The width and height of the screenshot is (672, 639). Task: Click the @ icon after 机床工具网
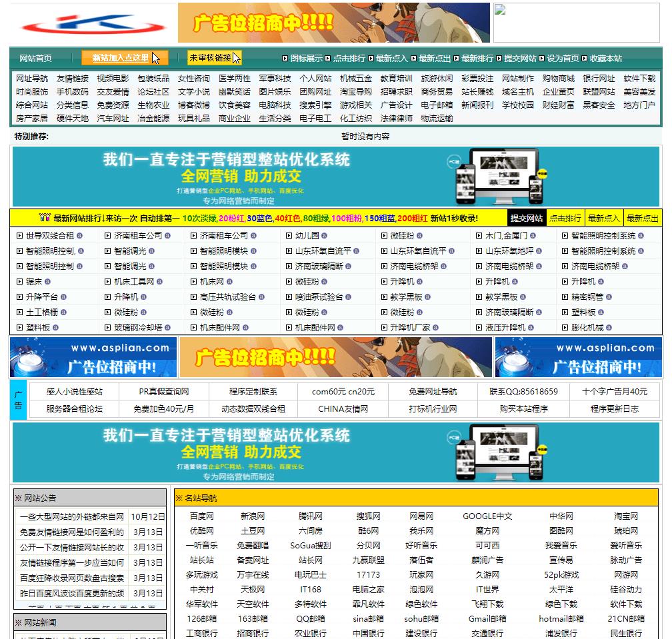coord(159,281)
